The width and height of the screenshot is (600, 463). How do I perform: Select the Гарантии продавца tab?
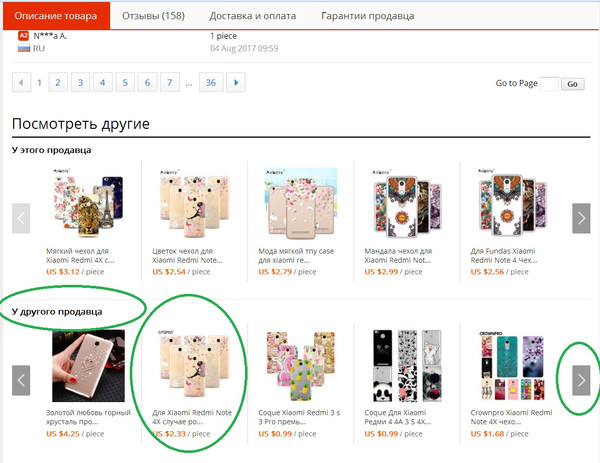[367, 16]
